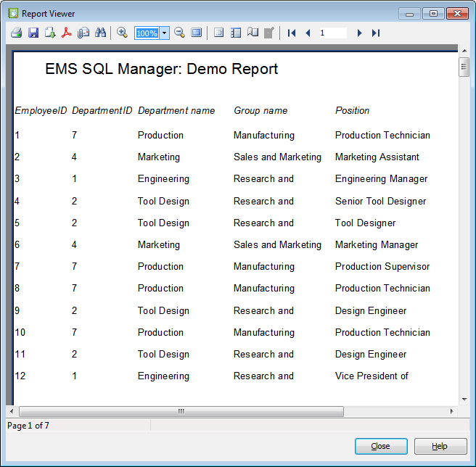Open Find with binoculars icon
Image resolution: width=476 pixels, height=467 pixels.
click(100, 33)
